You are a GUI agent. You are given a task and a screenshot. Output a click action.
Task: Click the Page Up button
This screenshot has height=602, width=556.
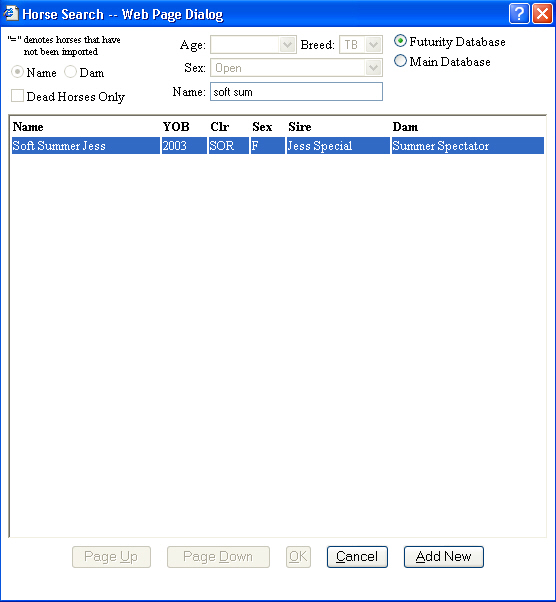point(111,557)
